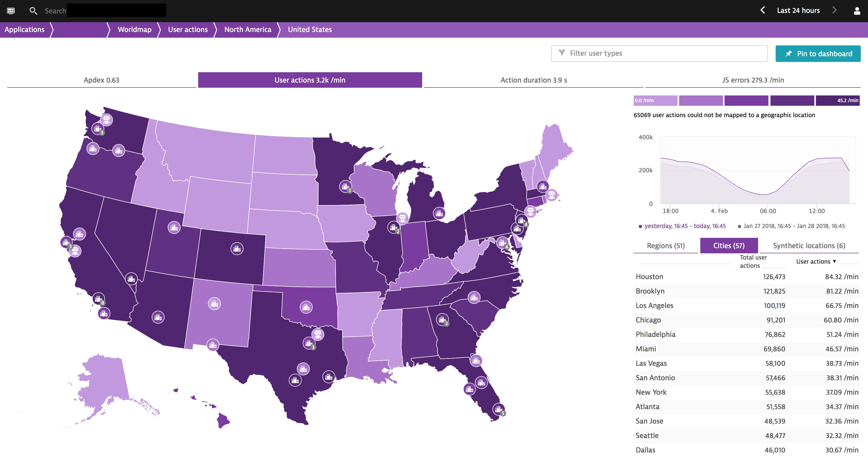Click the United States breadcrumb
868x470 pixels.
pyautogui.click(x=310, y=30)
